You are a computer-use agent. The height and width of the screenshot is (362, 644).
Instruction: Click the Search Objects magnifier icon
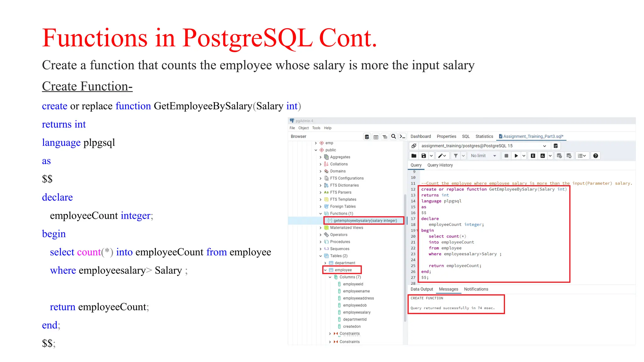[x=393, y=137]
